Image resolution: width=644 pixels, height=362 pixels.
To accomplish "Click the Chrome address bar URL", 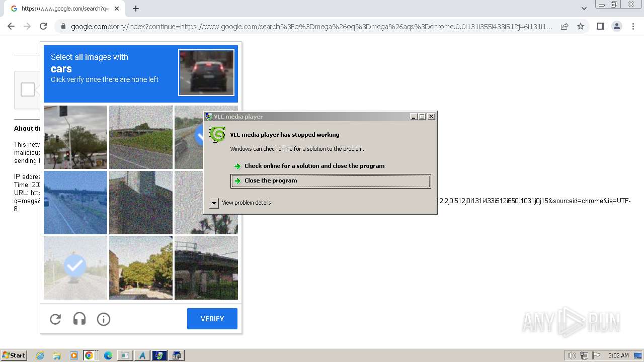I will click(312, 27).
